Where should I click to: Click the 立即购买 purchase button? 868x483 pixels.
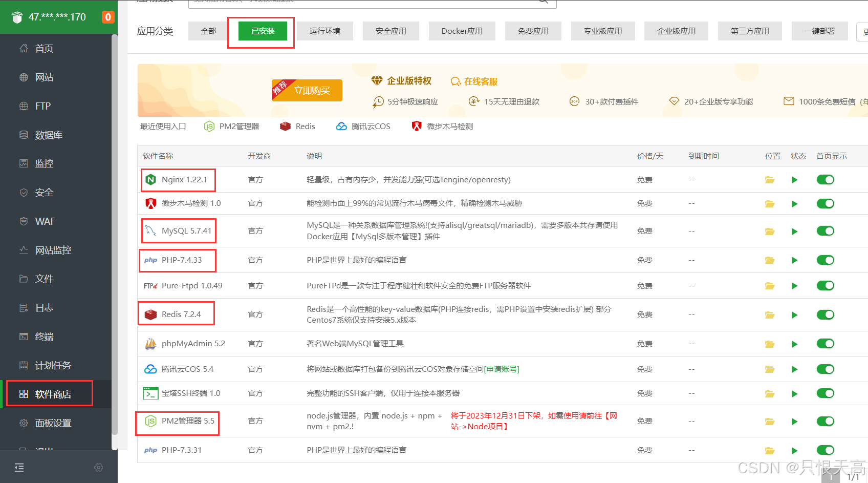click(x=307, y=91)
